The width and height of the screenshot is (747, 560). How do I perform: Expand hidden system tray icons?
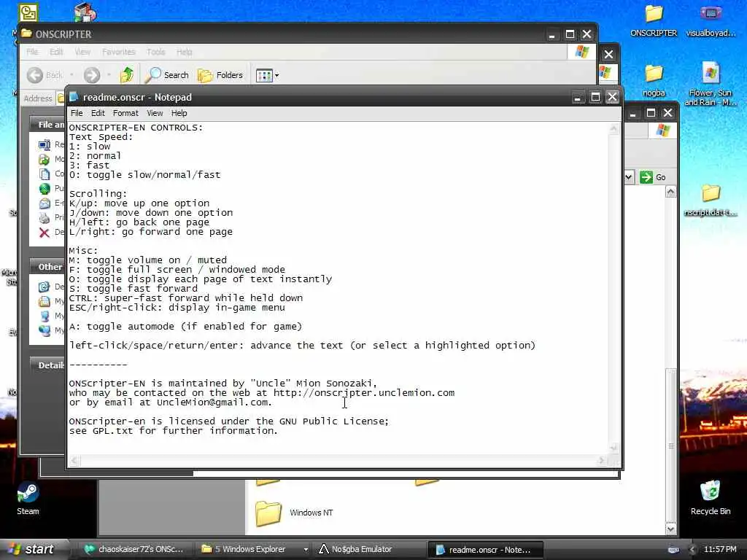pyautogui.click(x=692, y=550)
